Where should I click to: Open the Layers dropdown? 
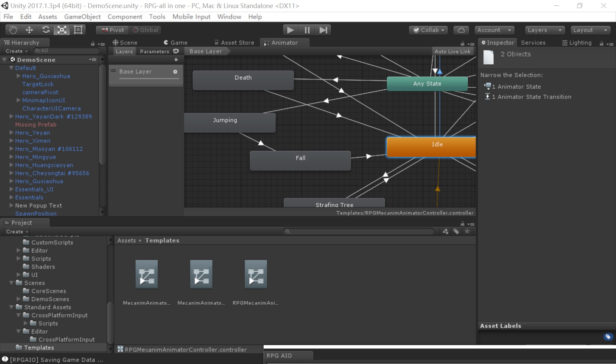[545, 30]
